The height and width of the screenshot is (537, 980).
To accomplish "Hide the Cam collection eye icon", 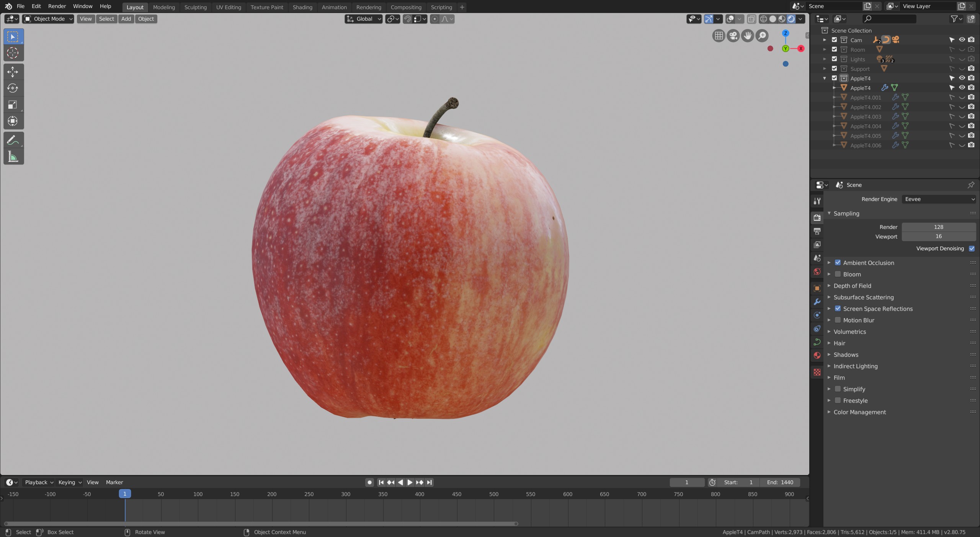I will (962, 40).
